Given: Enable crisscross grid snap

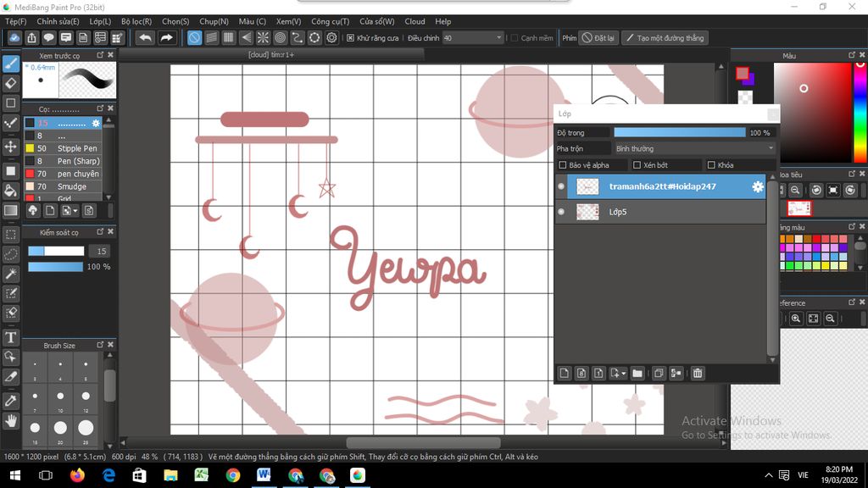Looking at the screenshot, I should pos(229,37).
